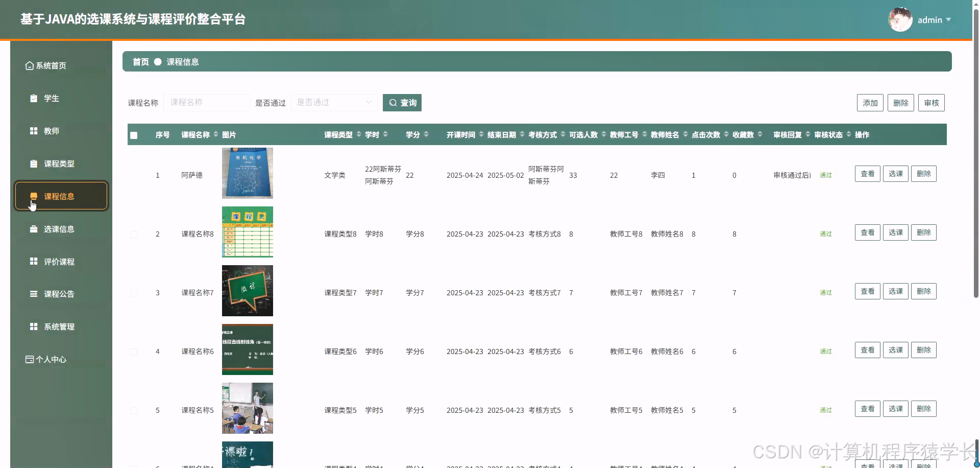This screenshot has height=468, width=980.
Task: Sort by 点击次数 column arrows
Action: tap(726, 134)
